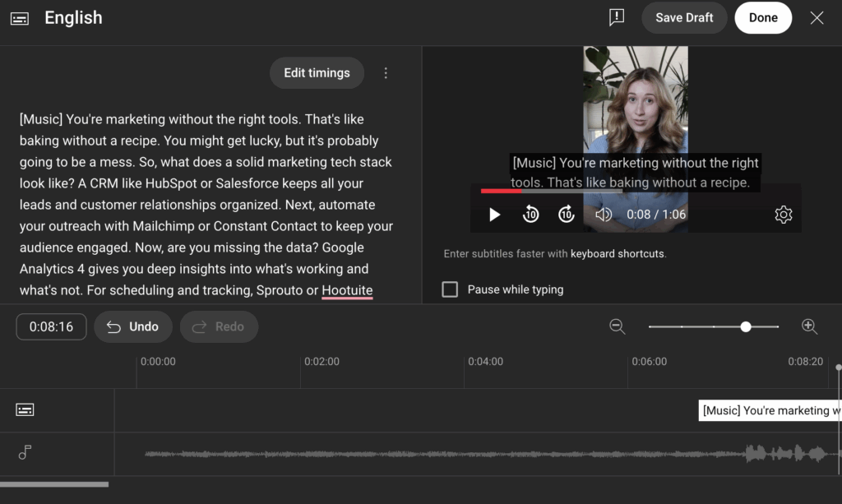Select the [Music] caption block on timeline
The width and height of the screenshot is (842, 504).
point(770,410)
